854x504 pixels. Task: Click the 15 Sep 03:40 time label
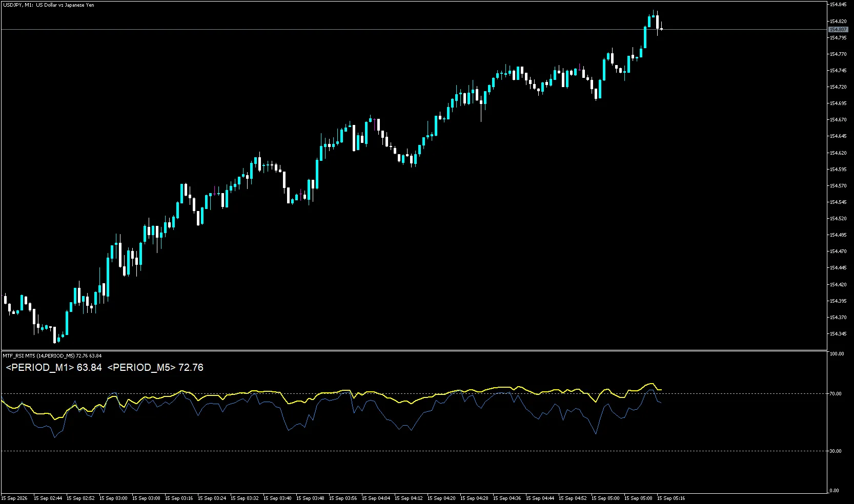[x=277, y=498]
